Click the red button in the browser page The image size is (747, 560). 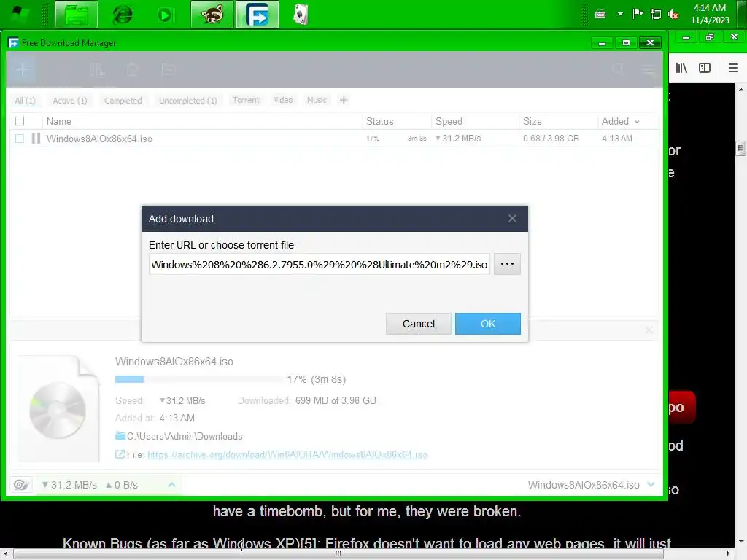(x=682, y=407)
